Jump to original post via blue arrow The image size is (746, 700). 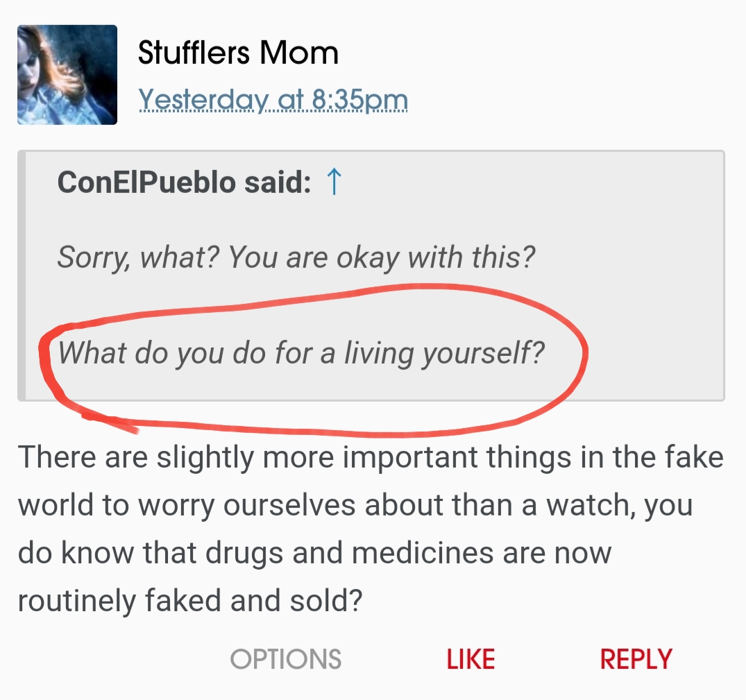tap(334, 182)
